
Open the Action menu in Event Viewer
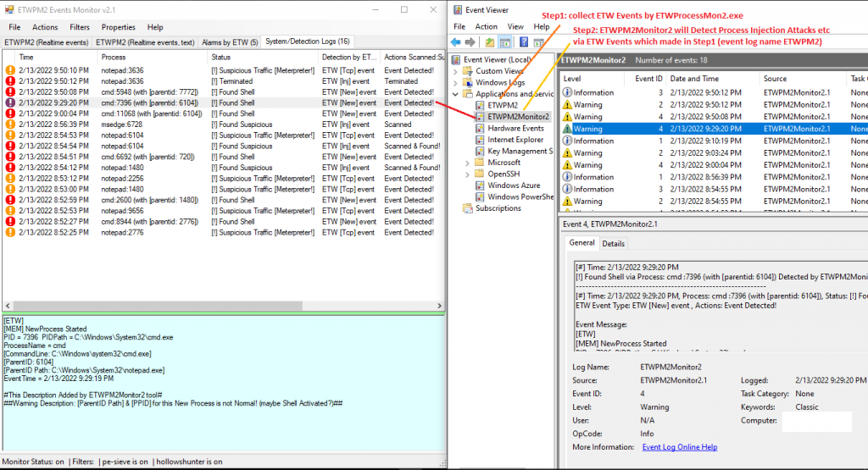(x=486, y=26)
